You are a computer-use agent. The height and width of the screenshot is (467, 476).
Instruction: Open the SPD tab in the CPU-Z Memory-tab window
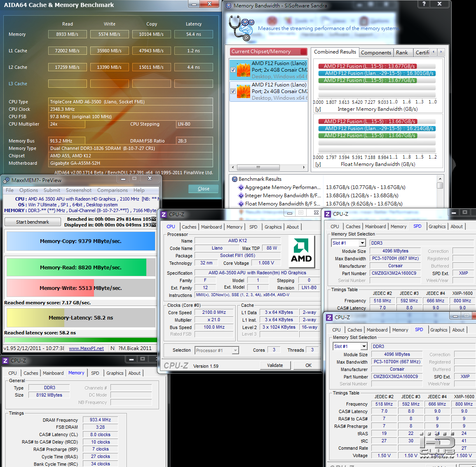[x=95, y=373]
